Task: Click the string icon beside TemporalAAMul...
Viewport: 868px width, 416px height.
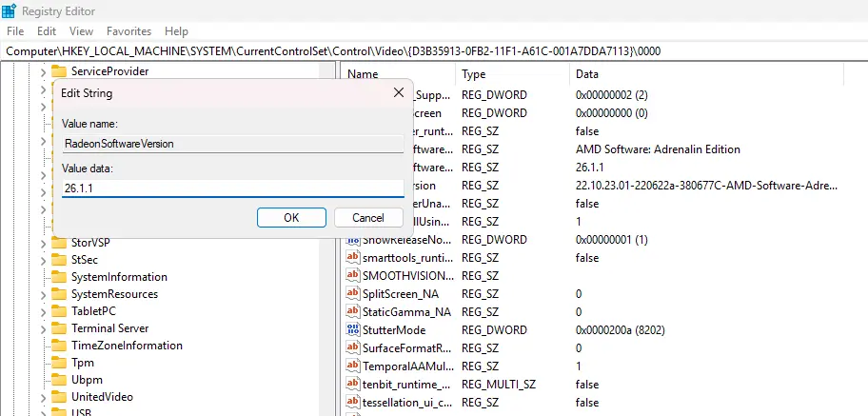Action: (x=352, y=366)
